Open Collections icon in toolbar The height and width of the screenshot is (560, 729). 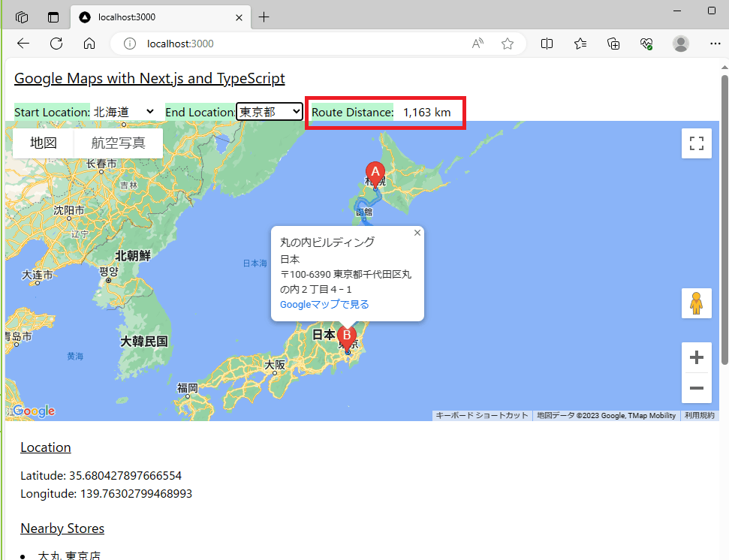pos(613,44)
